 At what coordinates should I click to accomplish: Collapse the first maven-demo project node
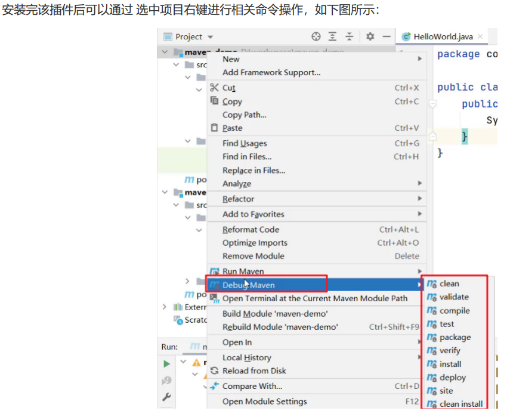pos(165,52)
